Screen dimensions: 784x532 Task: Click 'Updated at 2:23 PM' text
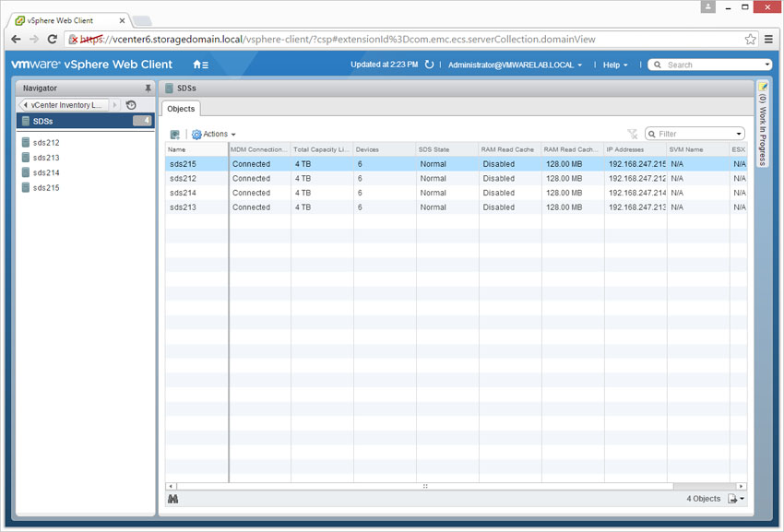384,65
